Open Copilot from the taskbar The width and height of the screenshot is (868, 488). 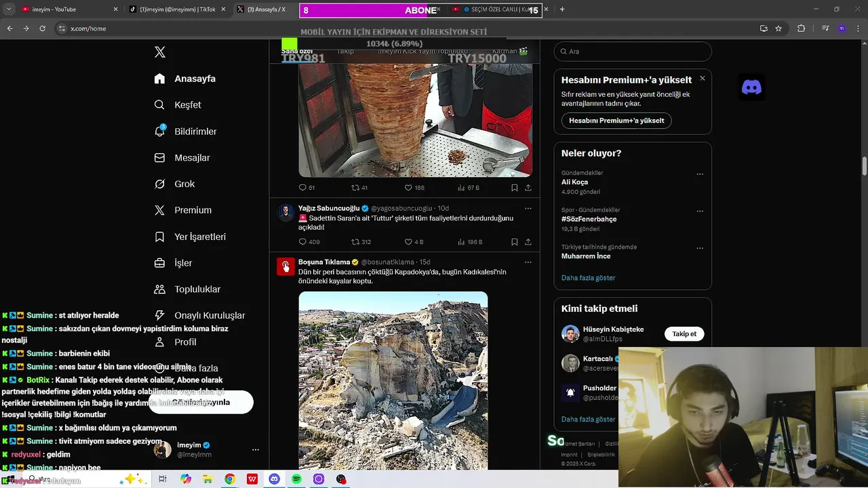[x=185, y=479]
